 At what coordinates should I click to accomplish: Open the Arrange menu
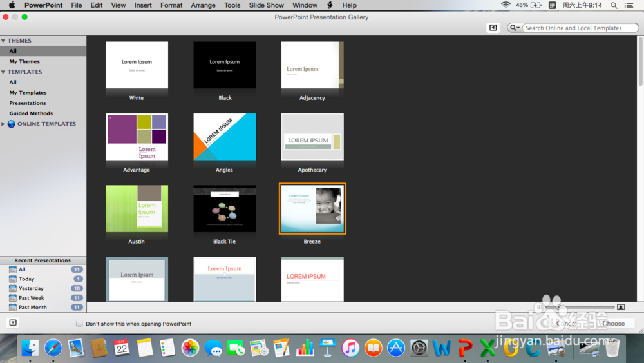[x=203, y=5]
